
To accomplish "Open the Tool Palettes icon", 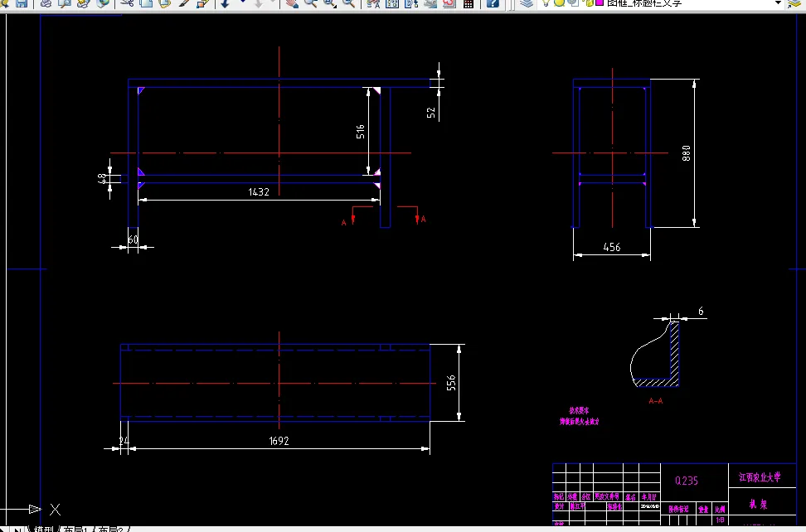I will coord(411,3).
